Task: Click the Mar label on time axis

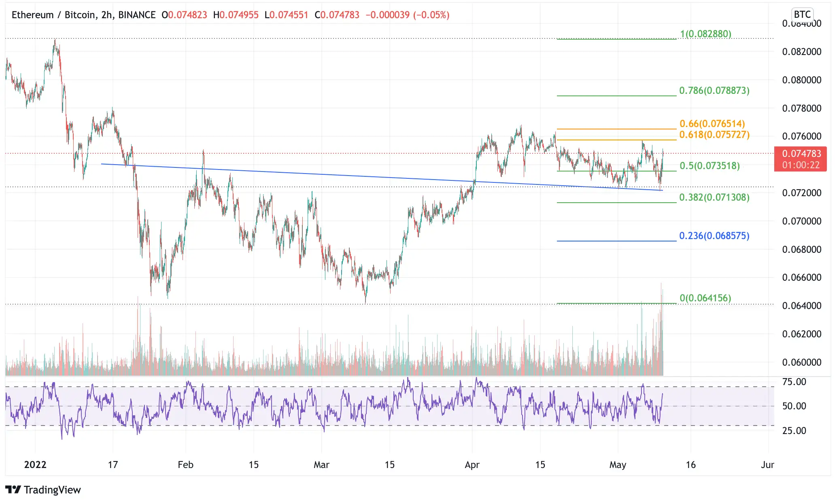Action: coord(321,464)
